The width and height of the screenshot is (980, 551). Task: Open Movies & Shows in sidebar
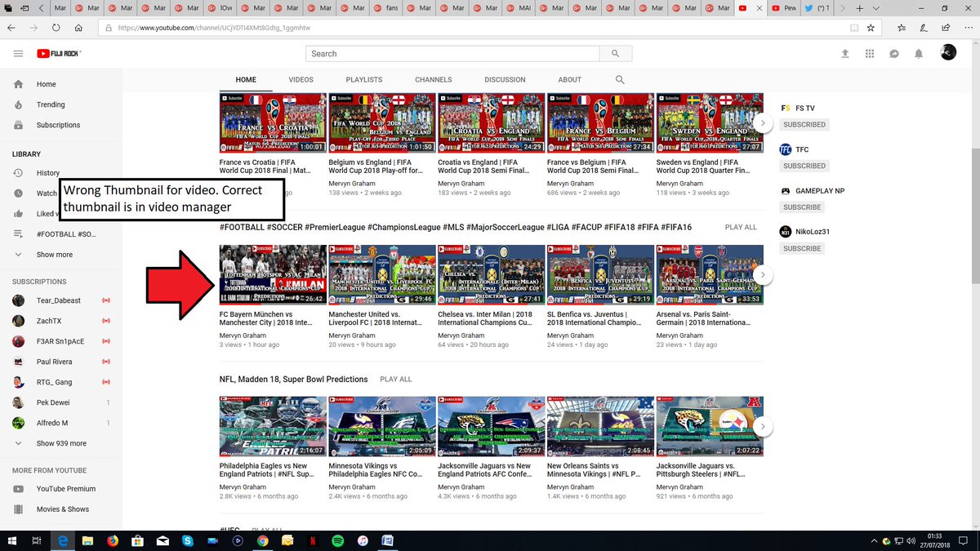(60, 509)
